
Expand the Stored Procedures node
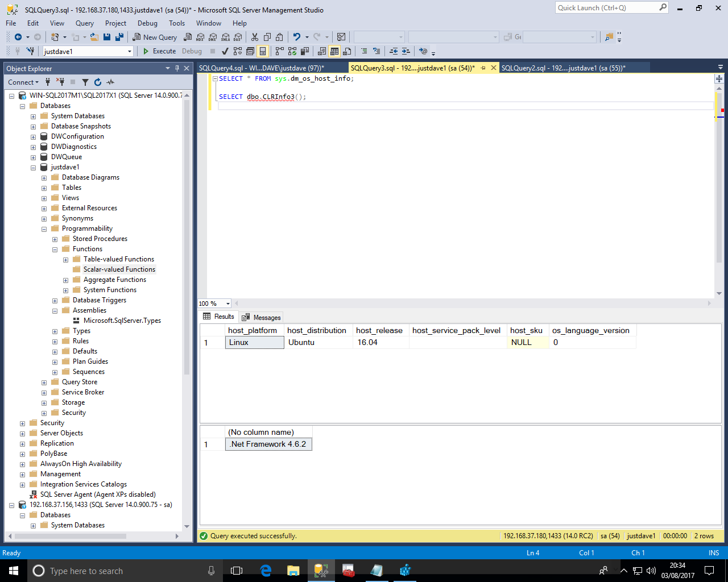point(55,239)
